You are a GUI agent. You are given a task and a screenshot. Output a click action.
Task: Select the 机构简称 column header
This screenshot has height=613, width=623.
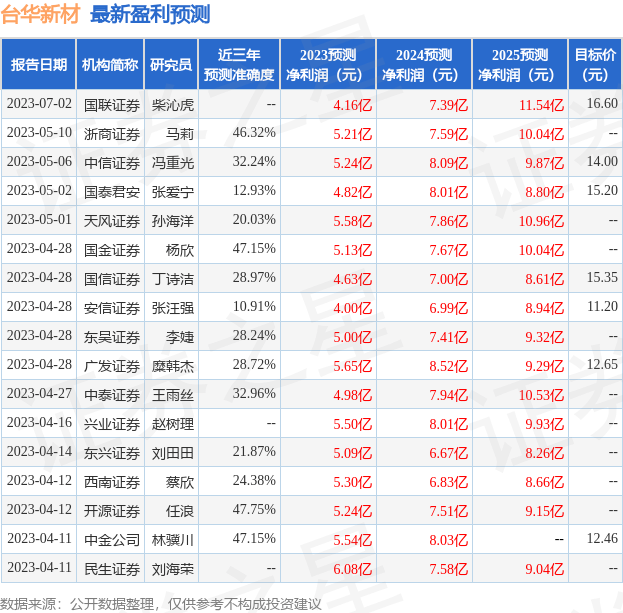(x=110, y=65)
